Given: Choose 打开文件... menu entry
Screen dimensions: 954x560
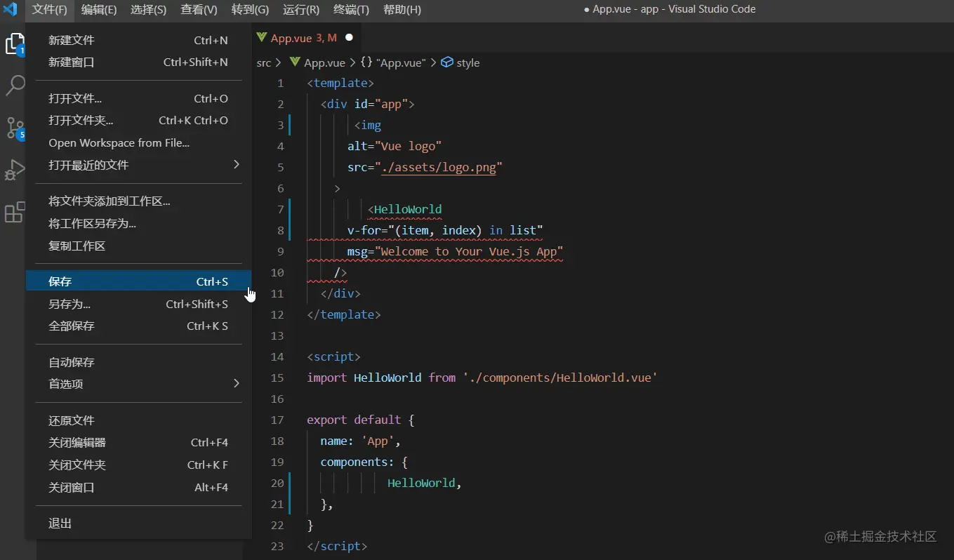Looking at the screenshot, I should pyautogui.click(x=138, y=99).
